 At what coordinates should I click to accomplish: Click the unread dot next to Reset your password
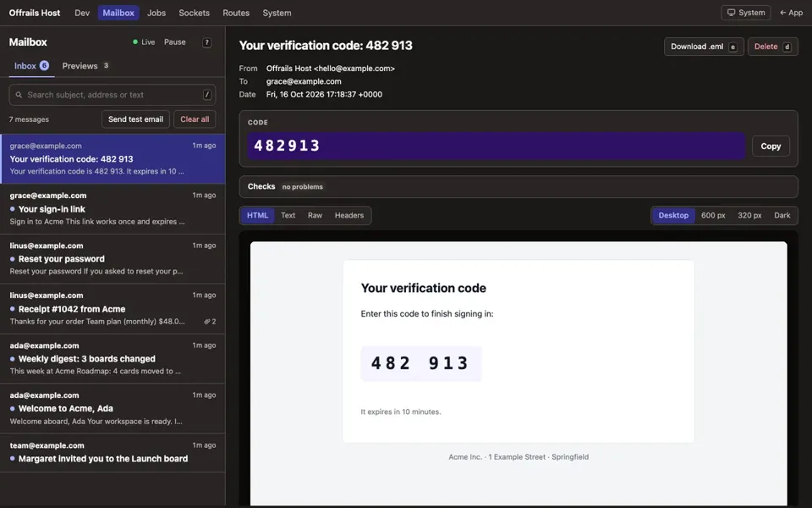(x=13, y=259)
